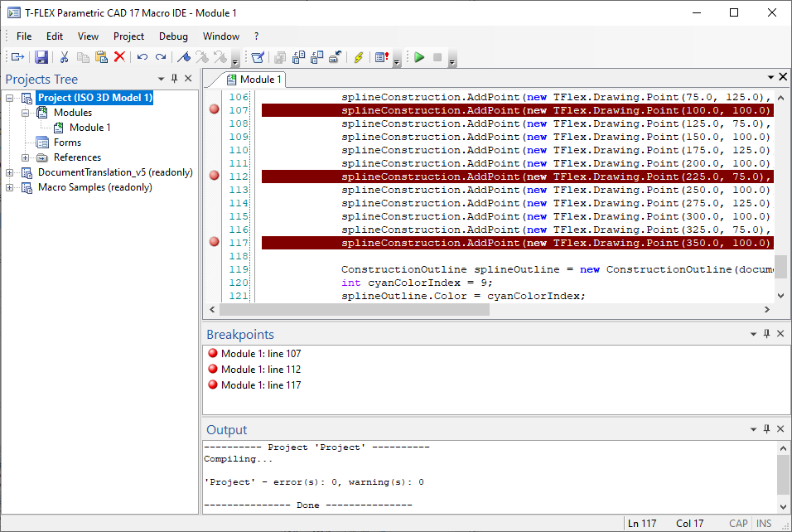Click the breakpoints window toolbar icon

382,57
